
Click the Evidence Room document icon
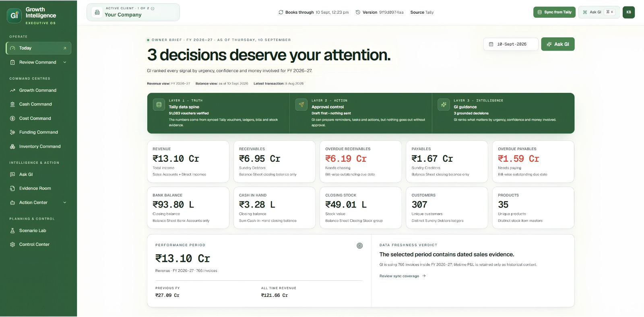[x=12, y=188]
